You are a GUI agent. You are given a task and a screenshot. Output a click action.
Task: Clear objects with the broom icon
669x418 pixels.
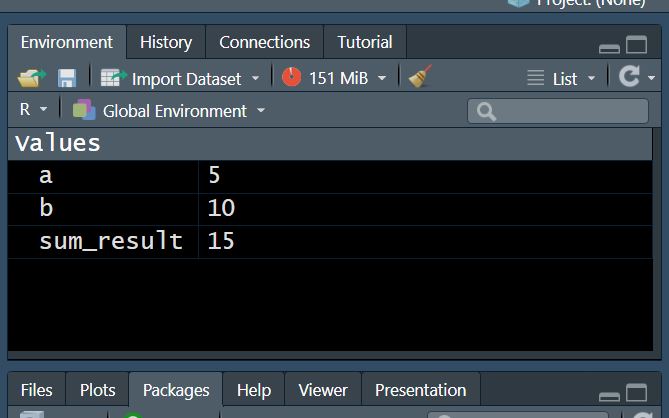point(420,77)
